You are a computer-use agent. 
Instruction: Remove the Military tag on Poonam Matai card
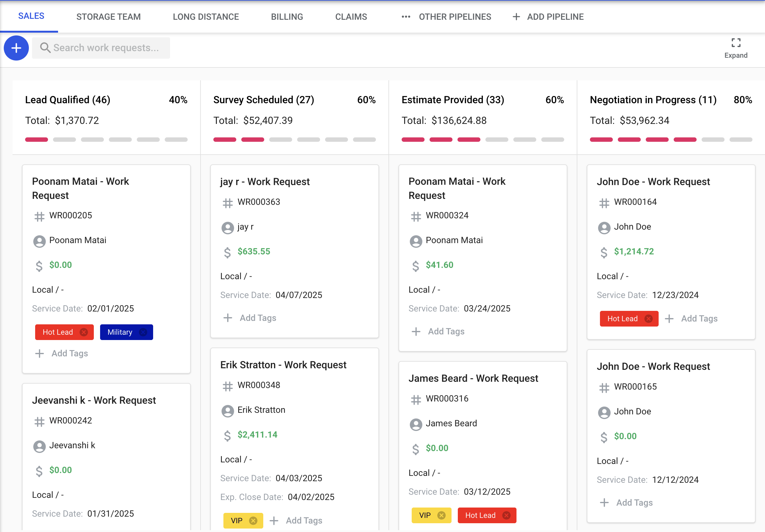click(x=143, y=332)
